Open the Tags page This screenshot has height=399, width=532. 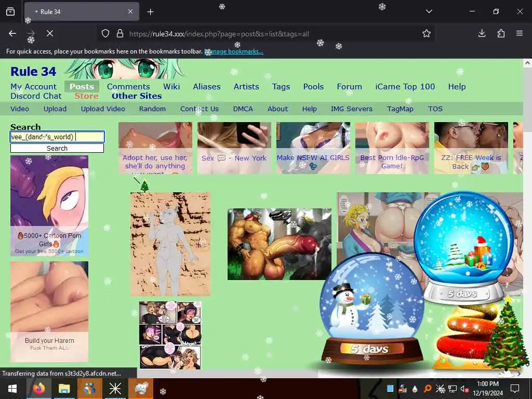281,87
